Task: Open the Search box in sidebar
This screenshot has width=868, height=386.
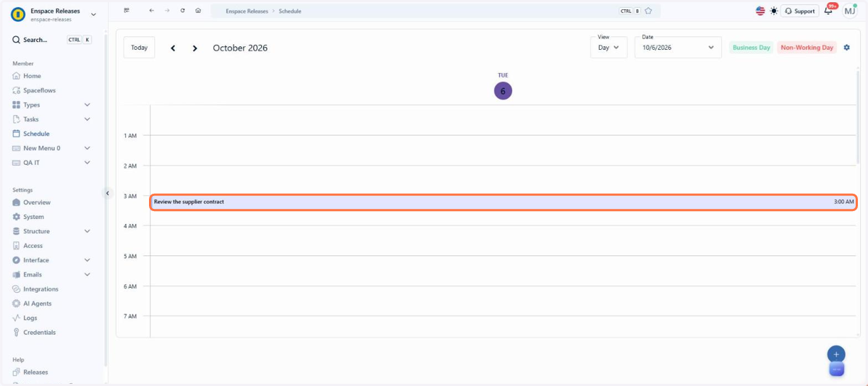Action: [52, 40]
